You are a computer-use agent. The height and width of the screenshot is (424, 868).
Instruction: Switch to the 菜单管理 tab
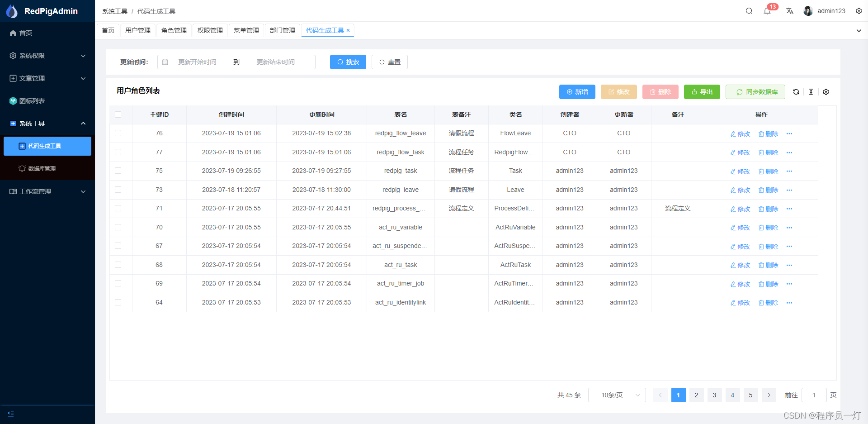246,30
